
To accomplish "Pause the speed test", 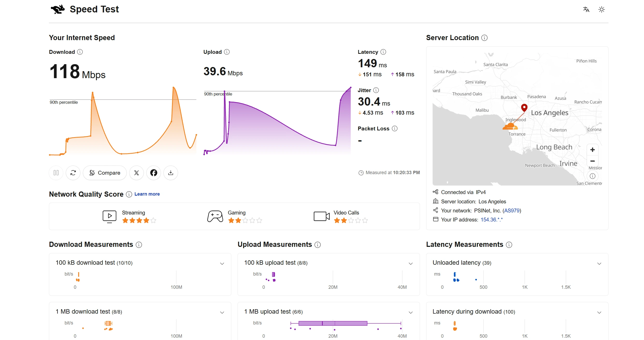I will pyautogui.click(x=56, y=173).
